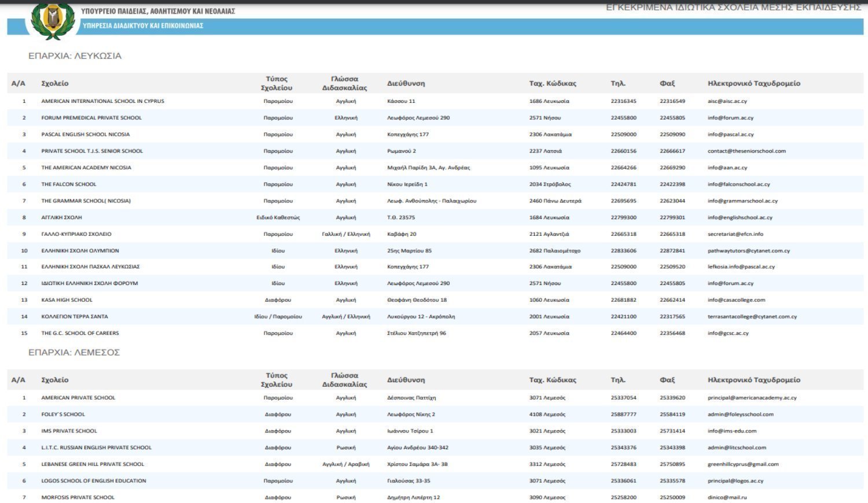Select email terrasantacollege@cytanet.com.cy
This screenshot has height=503, width=868.
coord(752,317)
